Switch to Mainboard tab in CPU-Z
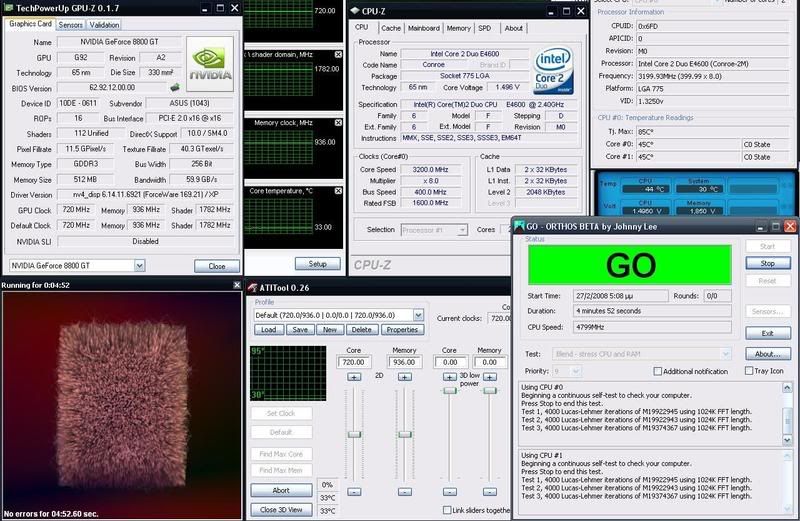This screenshot has width=800, height=521. 423,28
